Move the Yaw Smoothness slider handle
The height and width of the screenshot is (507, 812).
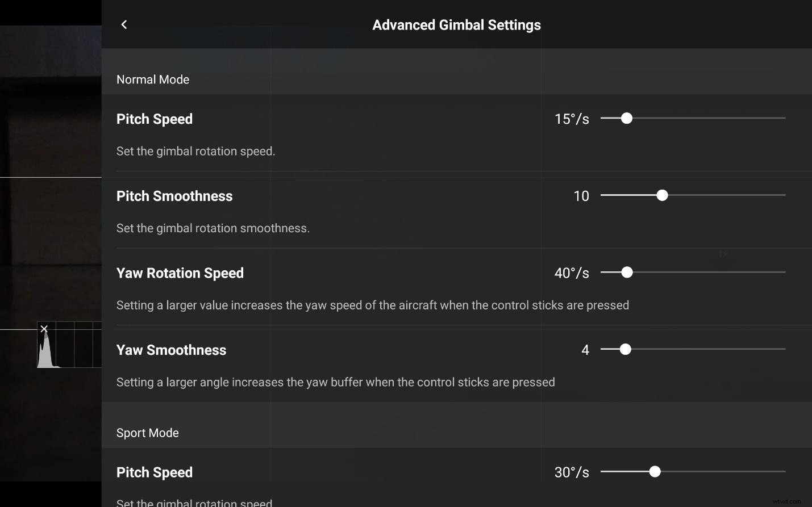click(626, 349)
